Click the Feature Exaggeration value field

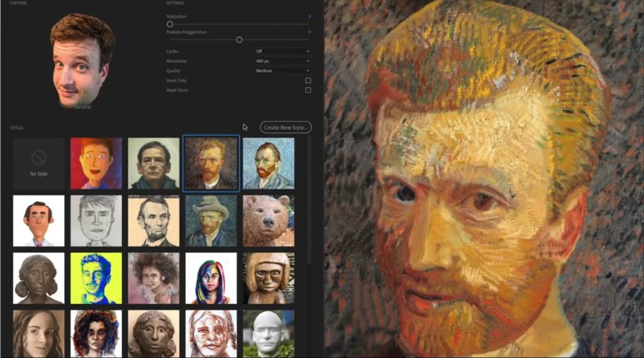[x=309, y=32]
